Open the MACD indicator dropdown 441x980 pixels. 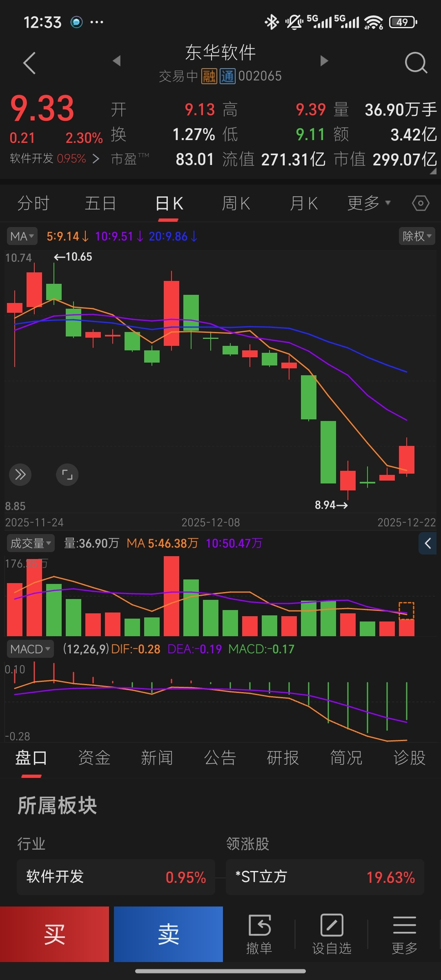tap(30, 649)
